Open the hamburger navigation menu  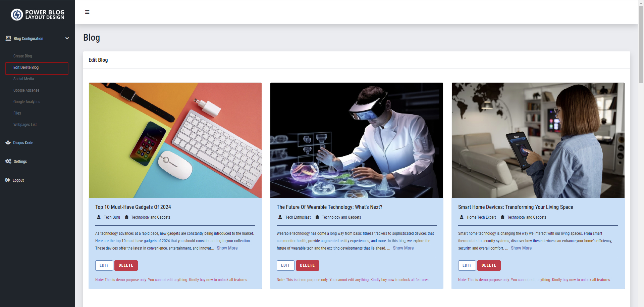(87, 12)
